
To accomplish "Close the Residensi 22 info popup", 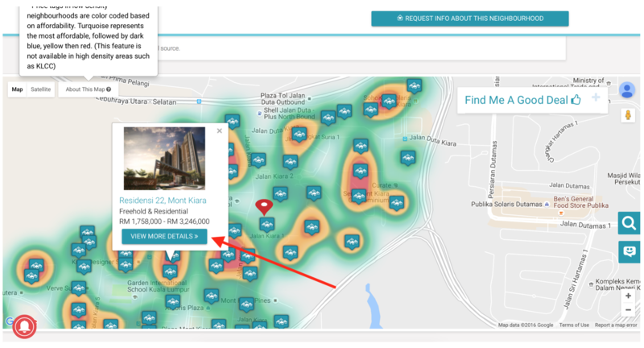I will pyautogui.click(x=219, y=130).
